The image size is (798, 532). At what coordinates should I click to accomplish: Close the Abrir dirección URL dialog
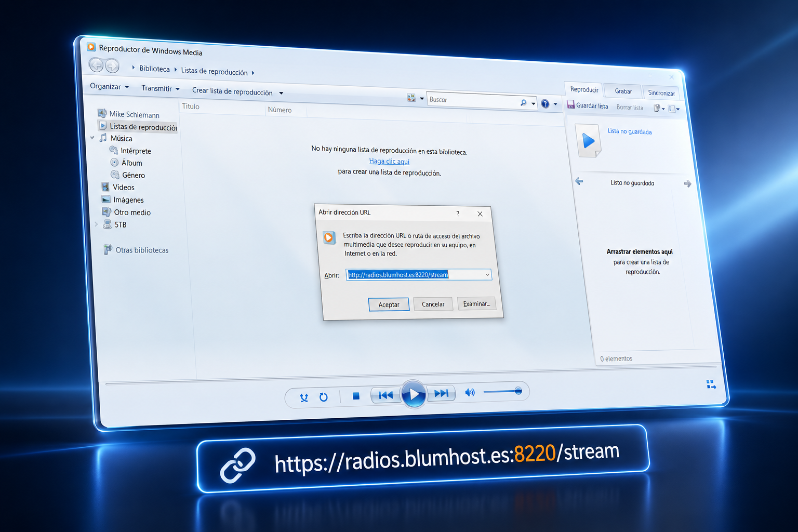pyautogui.click(x=480, y=214)
